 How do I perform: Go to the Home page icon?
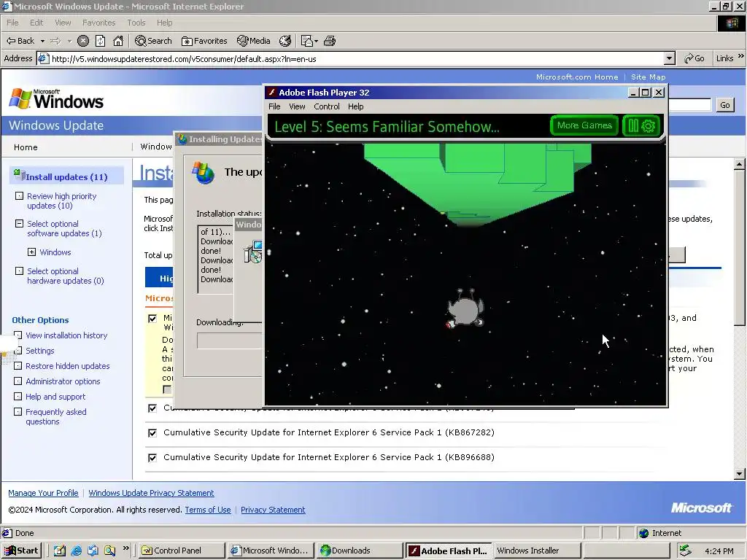tap(118, 41)
